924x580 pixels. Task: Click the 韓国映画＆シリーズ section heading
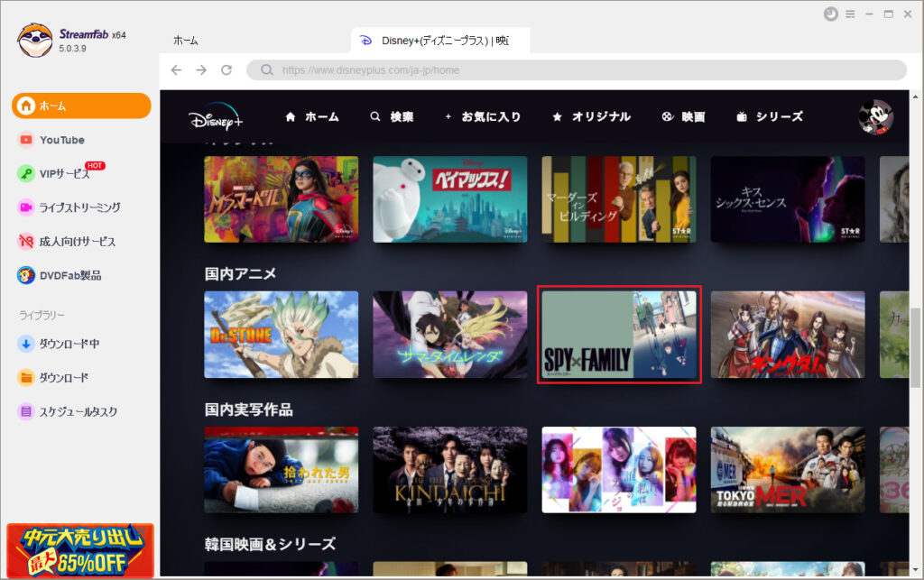coord(270,544)
